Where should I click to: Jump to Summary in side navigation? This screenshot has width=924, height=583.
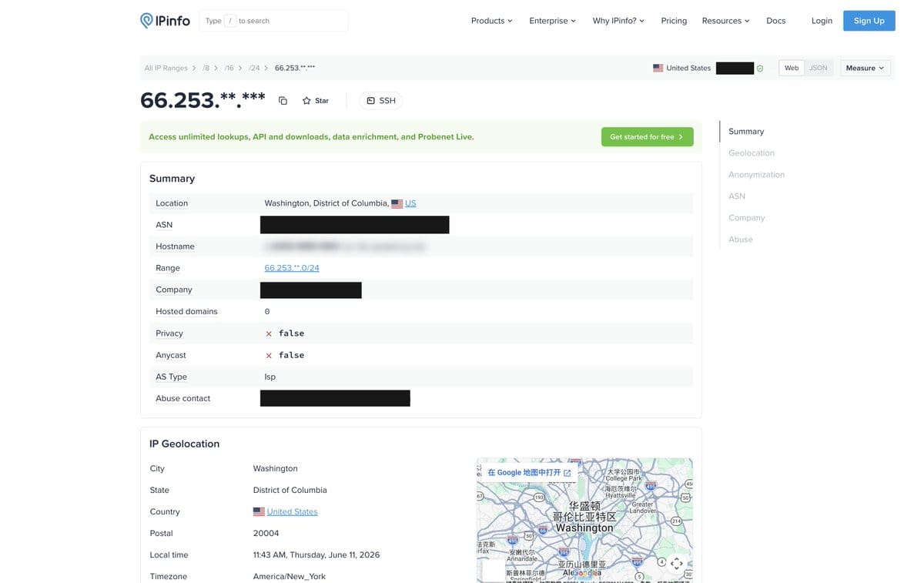coord(746,132)
